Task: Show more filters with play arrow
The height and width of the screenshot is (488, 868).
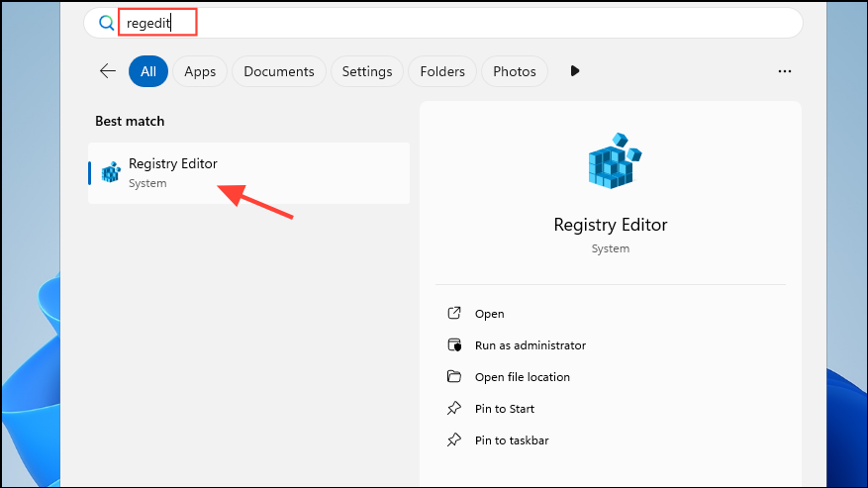Action: [575, 71]
